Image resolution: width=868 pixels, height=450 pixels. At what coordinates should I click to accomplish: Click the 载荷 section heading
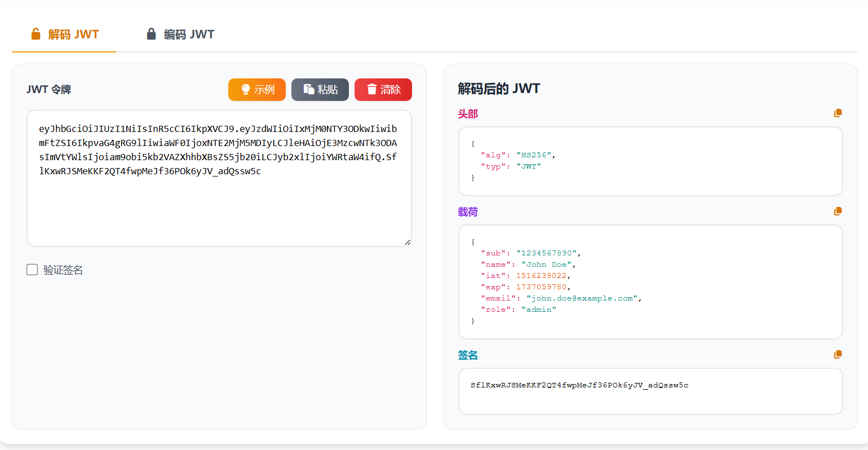[x=468, y=212]
